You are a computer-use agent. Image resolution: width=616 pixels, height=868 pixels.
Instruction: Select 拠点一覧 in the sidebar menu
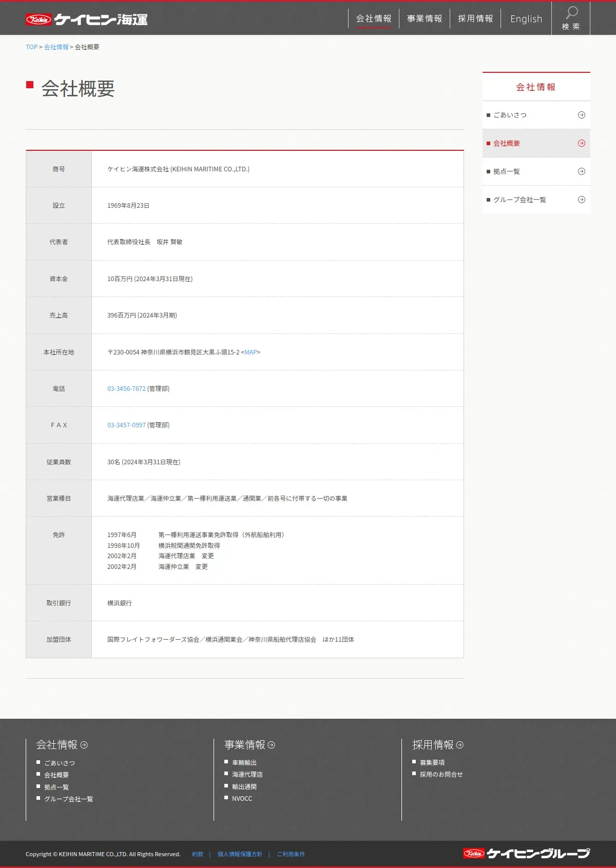pos(536,171)
